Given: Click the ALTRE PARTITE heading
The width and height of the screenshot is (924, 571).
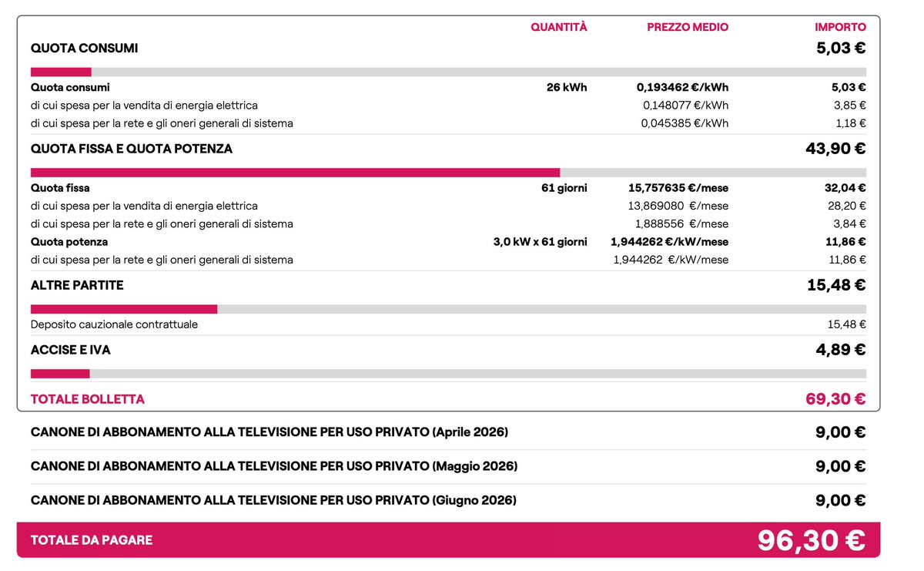Looking at the screenshot, I should tap(77, 285).
